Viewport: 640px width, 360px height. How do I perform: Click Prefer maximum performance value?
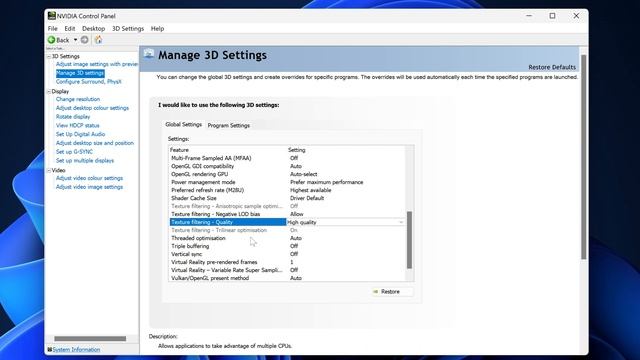[327, 182]
